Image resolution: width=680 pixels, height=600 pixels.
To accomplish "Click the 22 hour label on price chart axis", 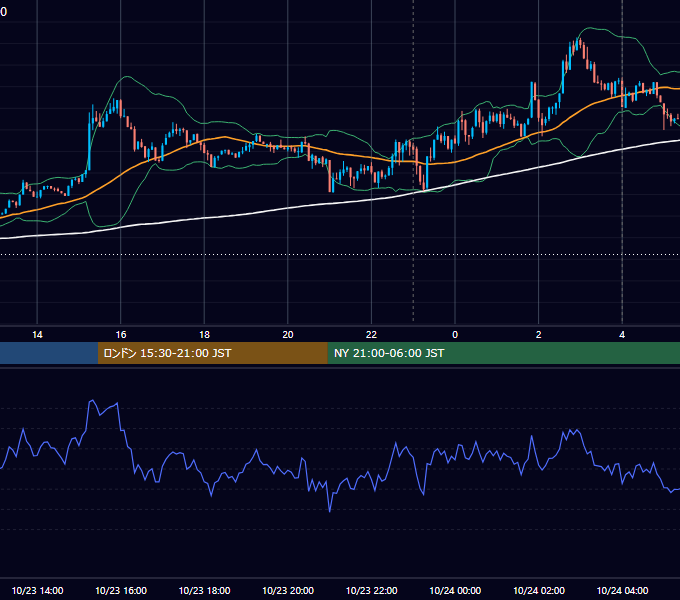I will tap(371, 335).
